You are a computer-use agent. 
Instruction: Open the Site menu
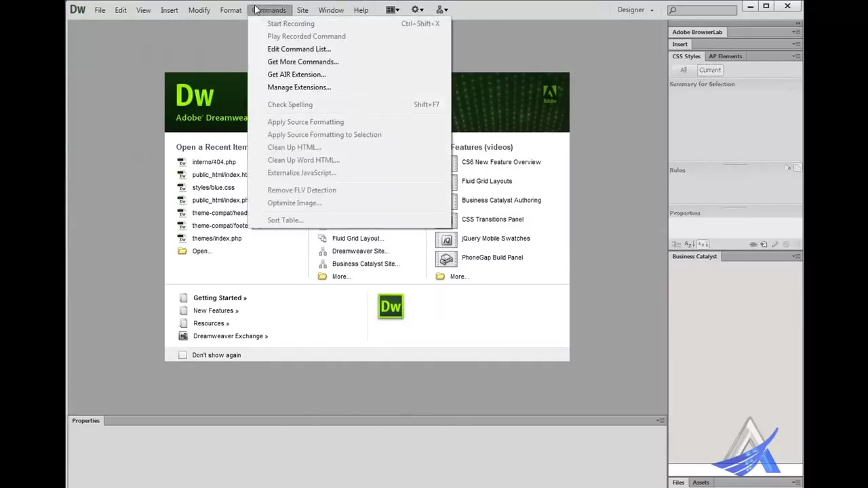pyautogui.click(x=302, y=10)
